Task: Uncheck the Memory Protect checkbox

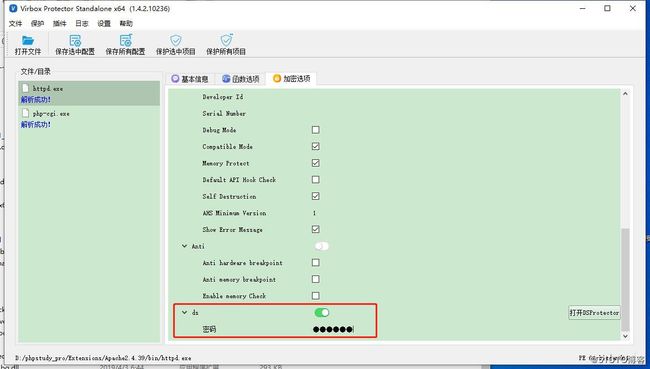Action: (x=315, y=163)
